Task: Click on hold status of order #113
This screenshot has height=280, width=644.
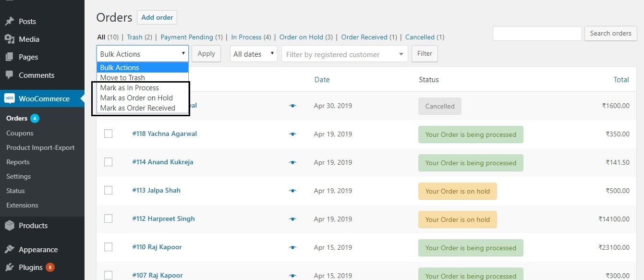Action: pyautogui.click(x=458, y=191)
